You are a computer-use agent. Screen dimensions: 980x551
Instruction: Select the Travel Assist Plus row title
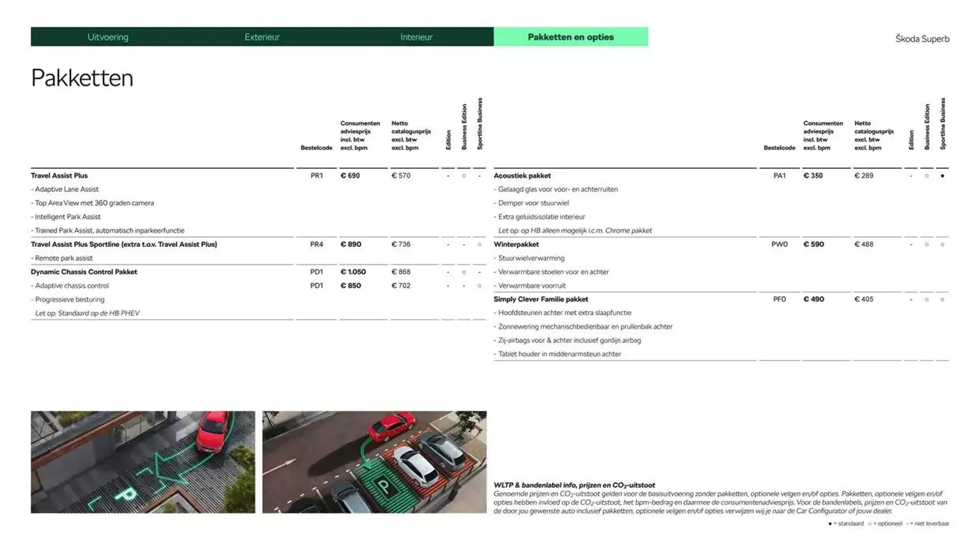[59, 176]
